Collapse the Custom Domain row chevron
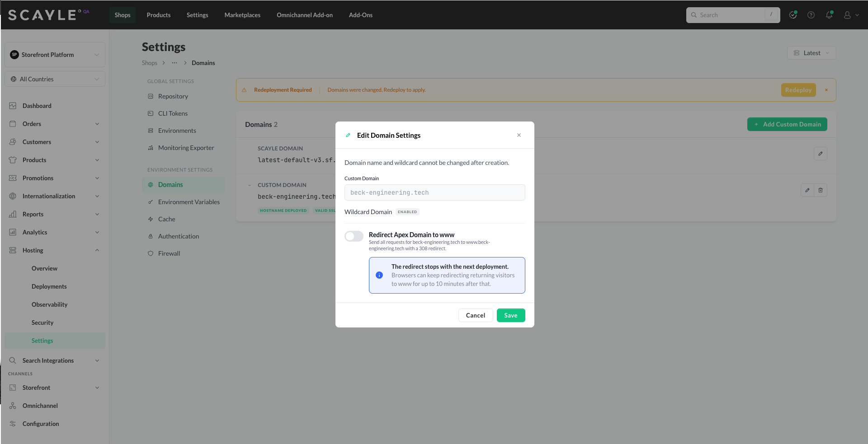Image resolution: width=868 pixels, height=444 pixels. (249, 185)
